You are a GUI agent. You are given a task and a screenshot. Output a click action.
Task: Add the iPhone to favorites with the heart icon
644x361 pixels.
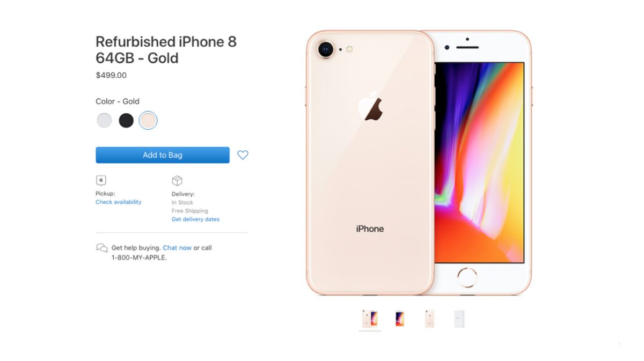tap(243, 155)
